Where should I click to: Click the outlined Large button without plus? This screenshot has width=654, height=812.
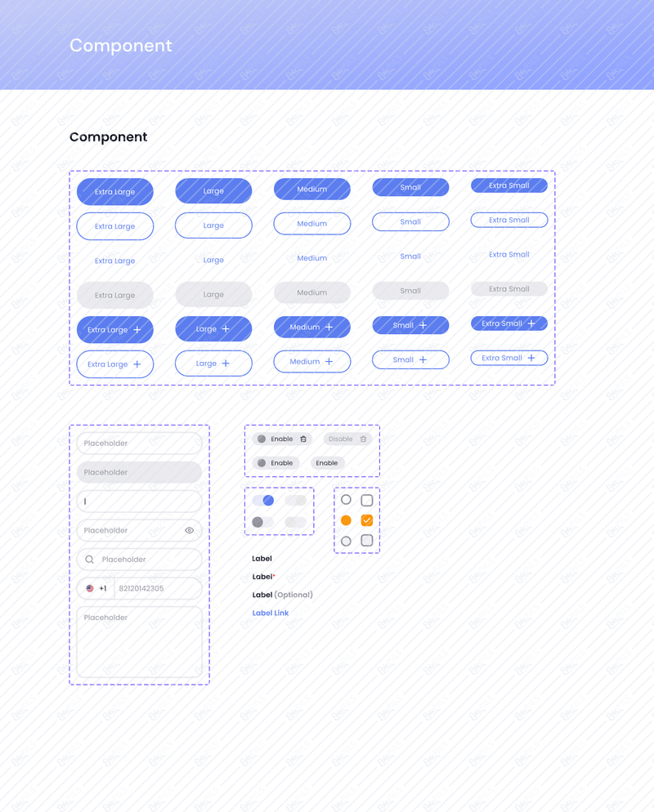point(213,225)
